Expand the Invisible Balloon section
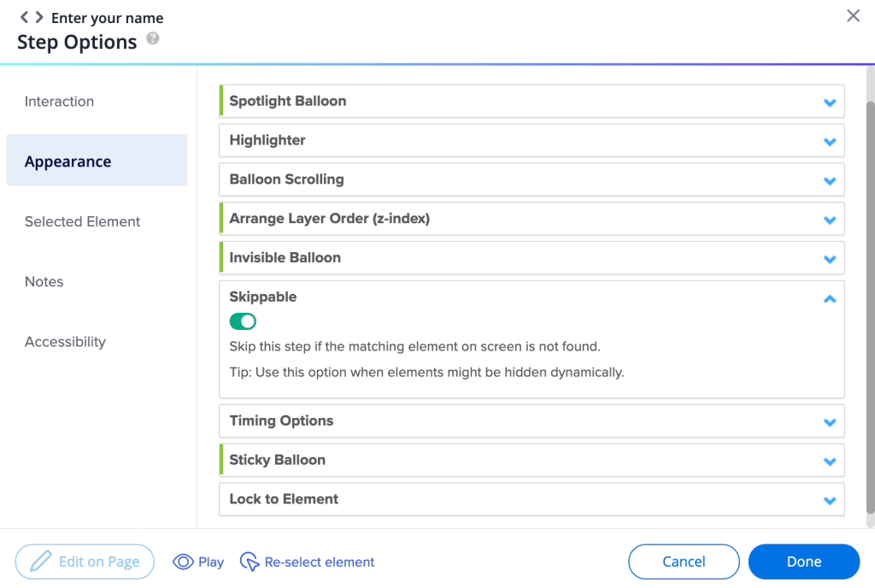This screenshot has height=588, width=875. [829, 259]
